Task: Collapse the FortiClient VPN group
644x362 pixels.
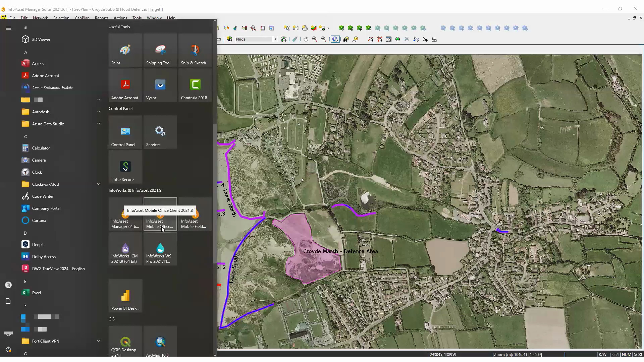Action: click(x=98, y=341)
